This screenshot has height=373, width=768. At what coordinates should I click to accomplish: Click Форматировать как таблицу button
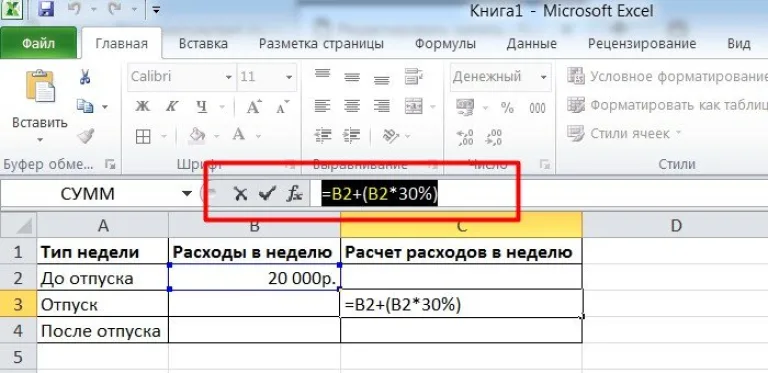tap(666, 105)
